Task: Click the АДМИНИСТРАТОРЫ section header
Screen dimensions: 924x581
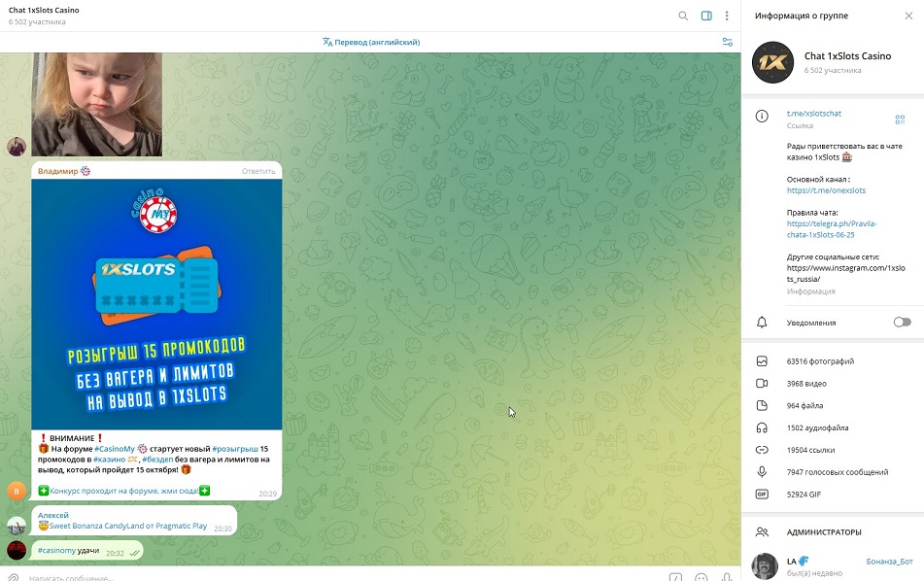Action: (x=824, y=532)
